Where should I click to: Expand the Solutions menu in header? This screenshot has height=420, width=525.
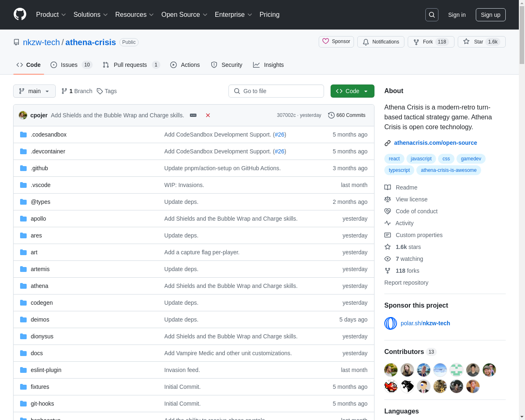pos(91,14)
